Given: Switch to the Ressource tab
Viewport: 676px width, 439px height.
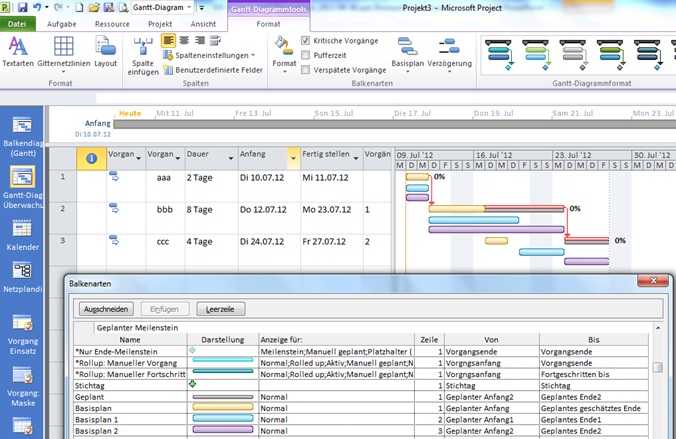Looking at the screenshot, I should [x=112, y=24].
